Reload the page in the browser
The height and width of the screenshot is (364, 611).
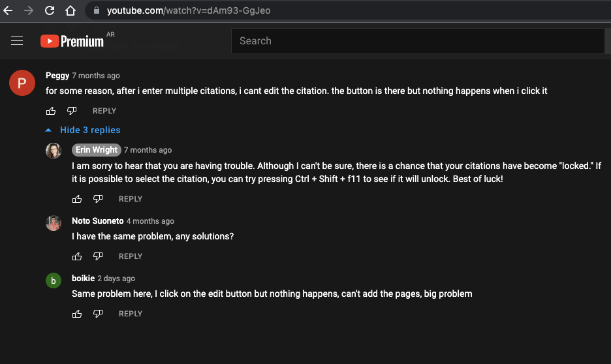pyautogui.click(x=50, y=10)
